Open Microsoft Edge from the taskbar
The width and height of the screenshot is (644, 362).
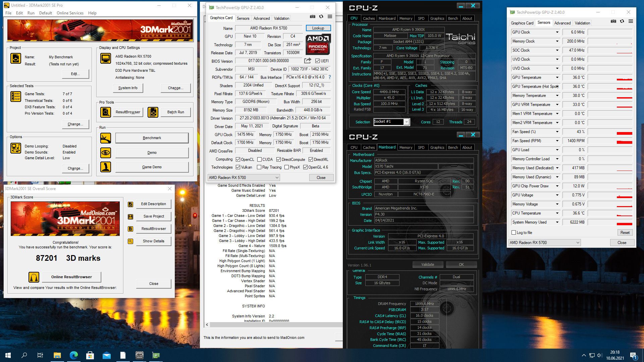[x=73, y=355]
